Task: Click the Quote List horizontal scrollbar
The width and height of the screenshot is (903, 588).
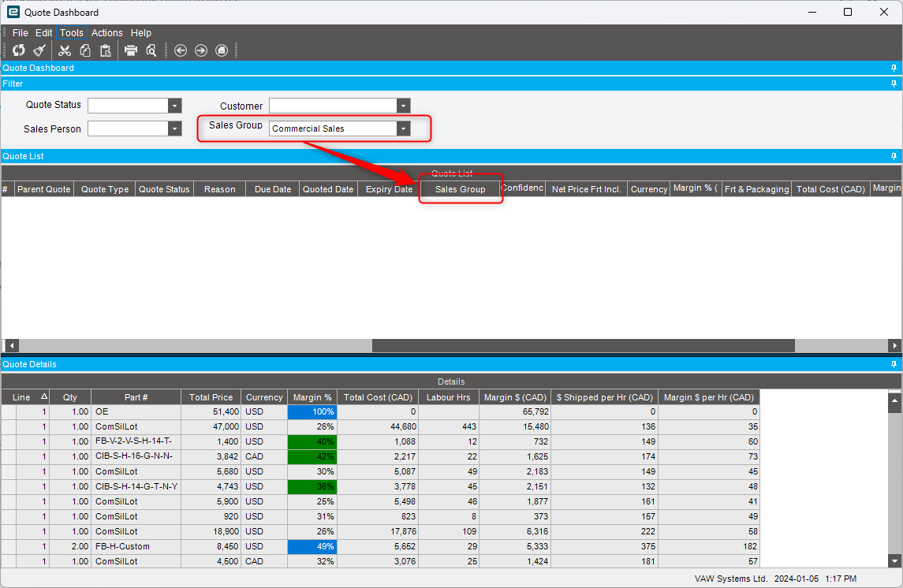Action: [x=584, y=345]
